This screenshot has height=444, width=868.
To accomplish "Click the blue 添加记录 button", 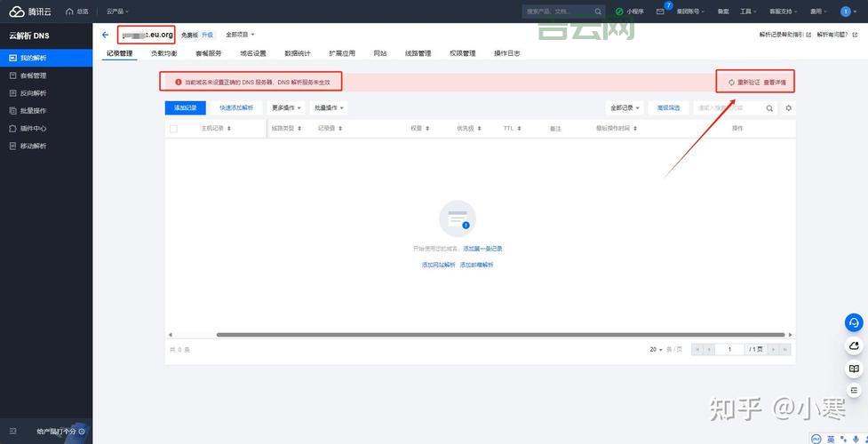I will (186, 108).
